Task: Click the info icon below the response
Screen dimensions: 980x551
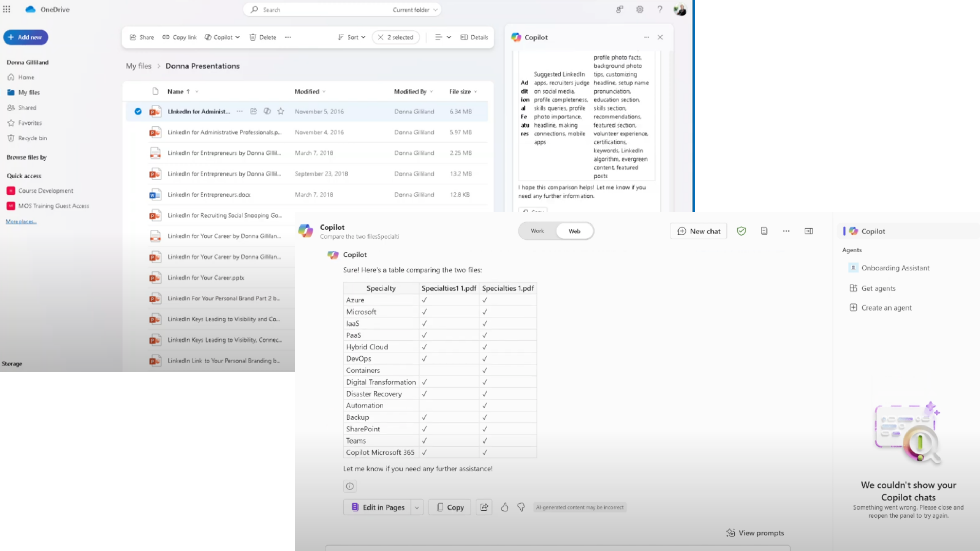Action: [349, 486]
